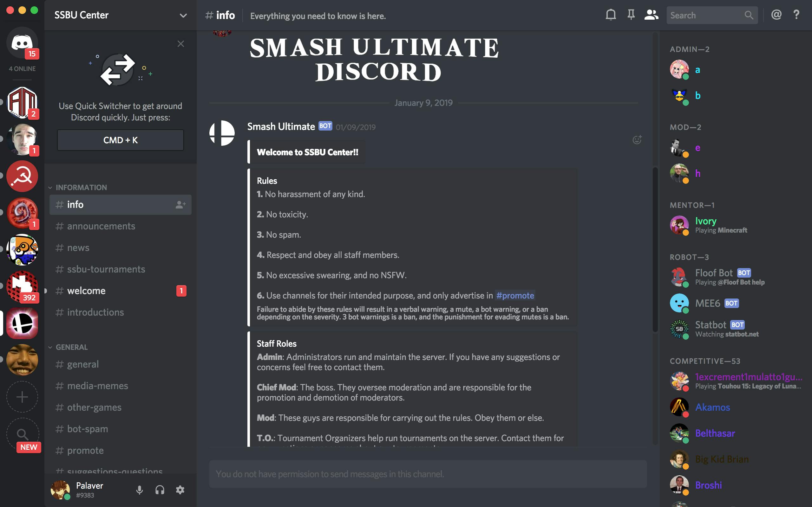This screenshot has width=812, height=507.
Task: Expand the INFORMATION category section
Action: (x=81, y=187)
